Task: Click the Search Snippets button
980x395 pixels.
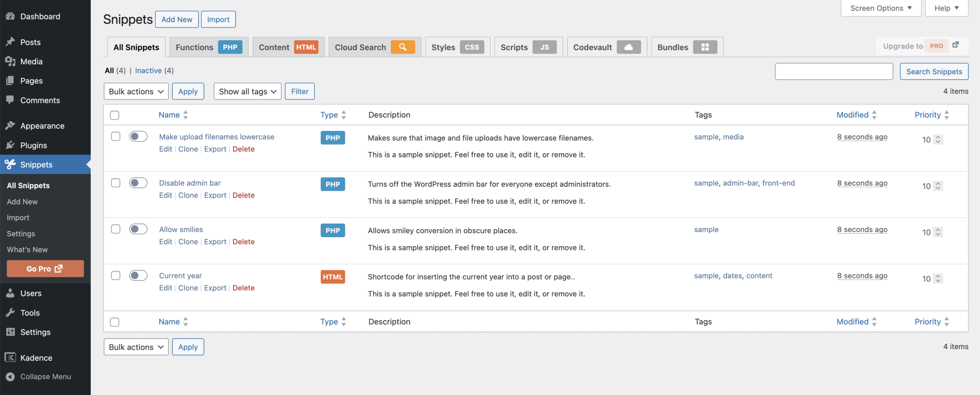Action: [934, 72]
